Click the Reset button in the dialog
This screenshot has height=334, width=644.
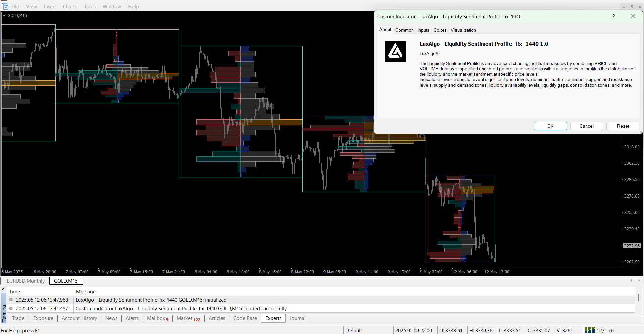click(x=623, y=126)
